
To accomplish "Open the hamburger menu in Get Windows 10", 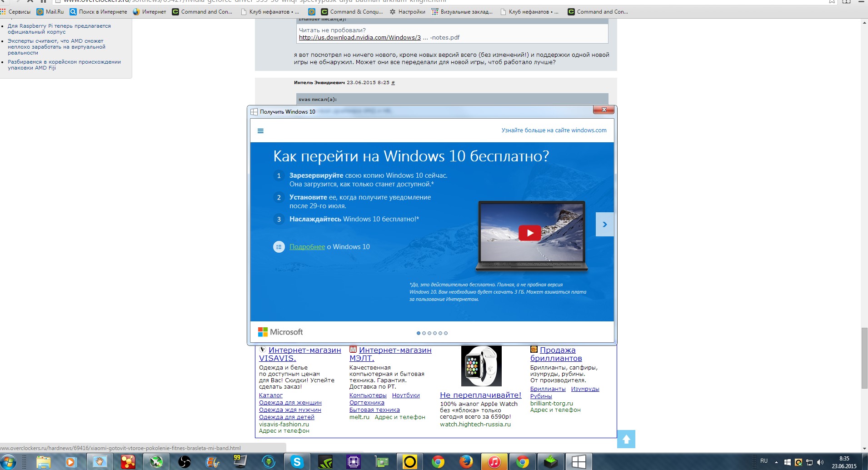I will [x=260, y=131].
